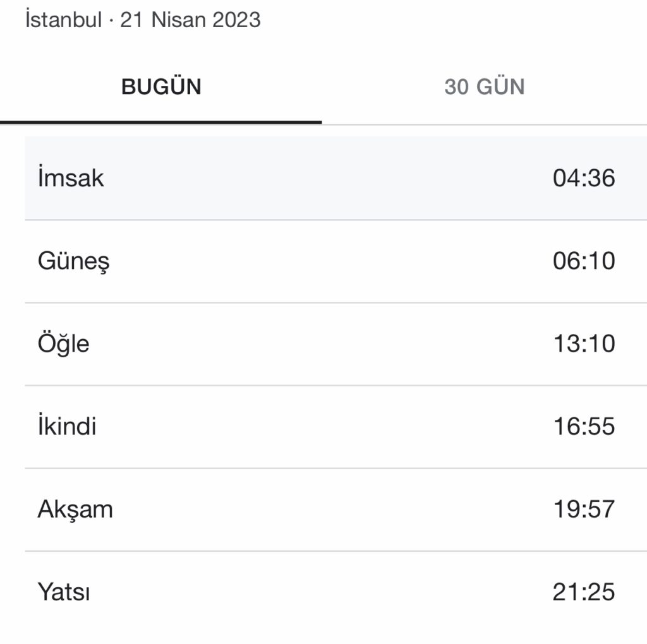Viewport: 647px width, 644px height.
Task: Click the İstanbul city name in header
Action: (x=63, y=20)
